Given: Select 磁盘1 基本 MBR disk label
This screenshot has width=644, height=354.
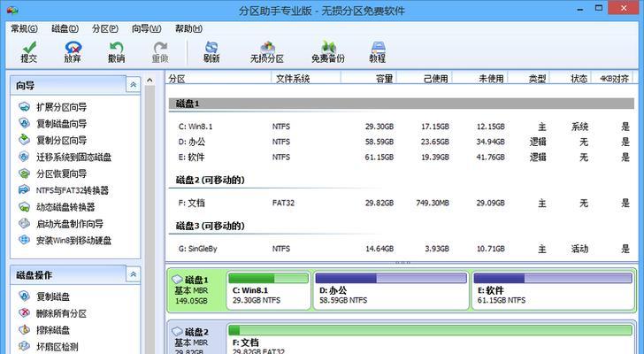Looking at the screenshot, I should [x=195, y=290].
